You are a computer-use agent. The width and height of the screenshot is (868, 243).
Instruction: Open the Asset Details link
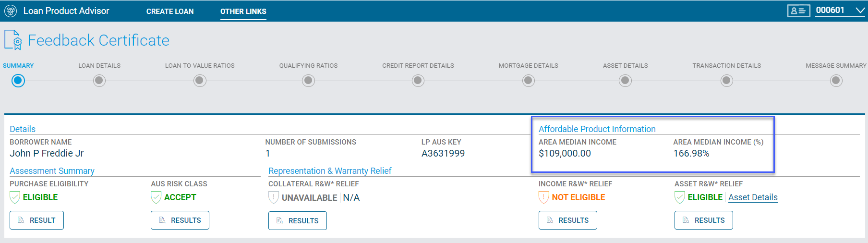(753, 197)
